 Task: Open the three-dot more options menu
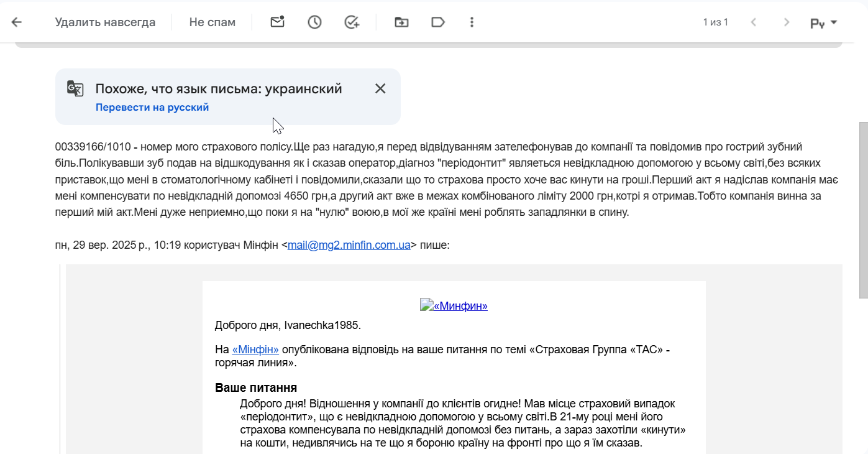472,22
